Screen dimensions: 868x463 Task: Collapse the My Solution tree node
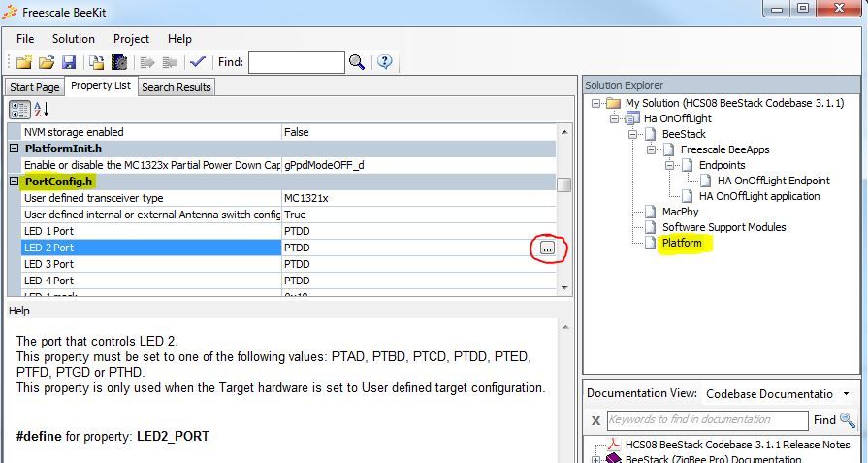[596, 103]
